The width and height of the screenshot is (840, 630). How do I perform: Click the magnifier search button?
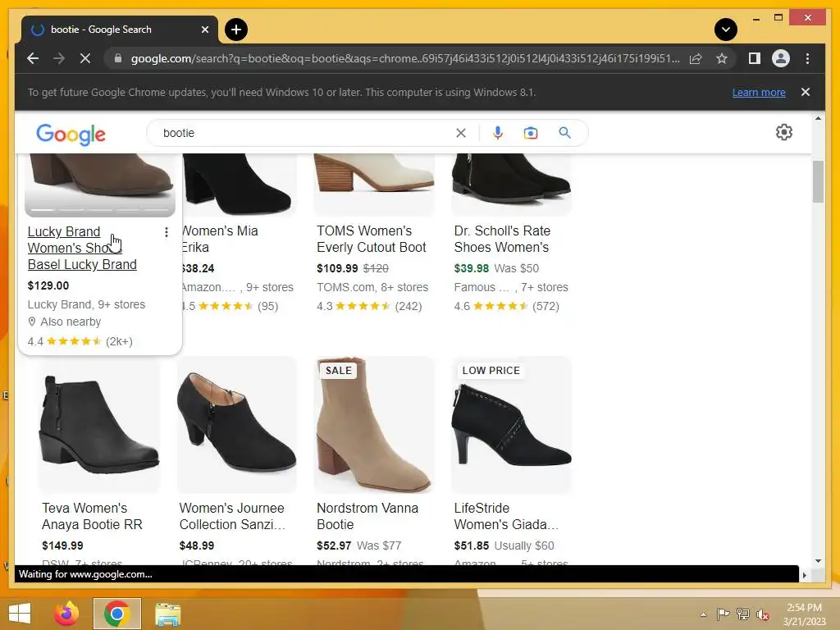click(x=564, y=133)
